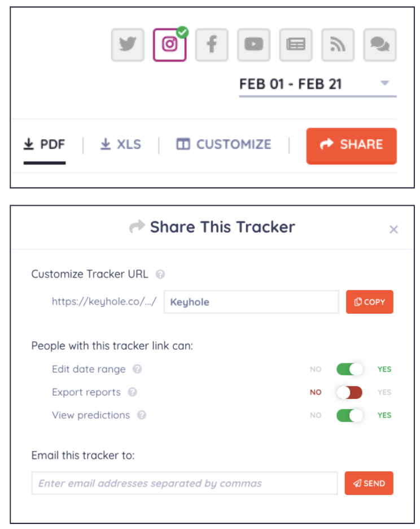Viewport: 420px width, 529px height.
Task: Turn off the View predictions switch
Action: click(349, 415)
